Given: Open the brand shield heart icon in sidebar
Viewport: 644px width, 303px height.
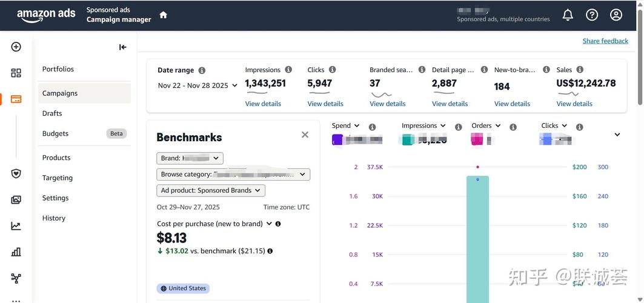Looking at the screenshot, I should pyautogui.click(x=16, y=174).
